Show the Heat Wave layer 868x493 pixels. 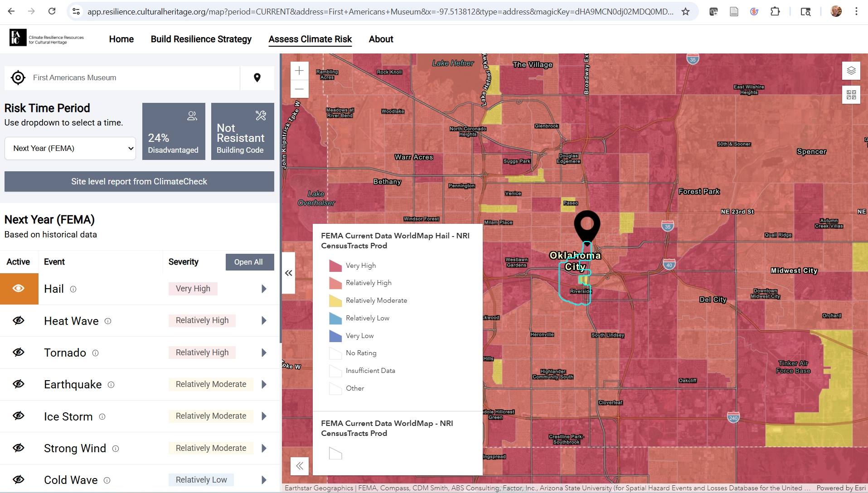19,321
